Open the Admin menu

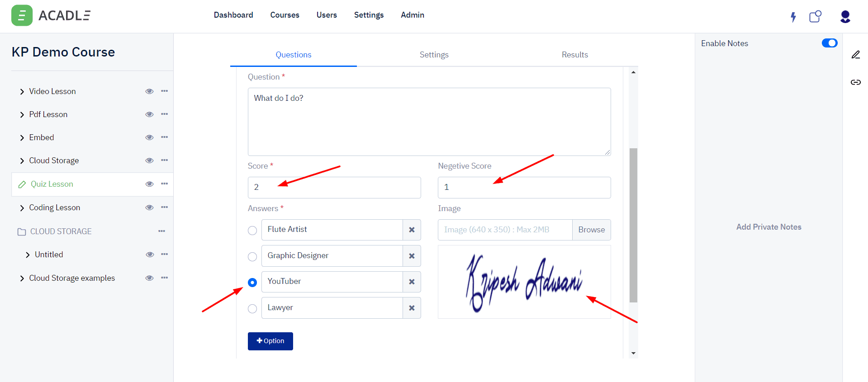(x=413, y=15)
